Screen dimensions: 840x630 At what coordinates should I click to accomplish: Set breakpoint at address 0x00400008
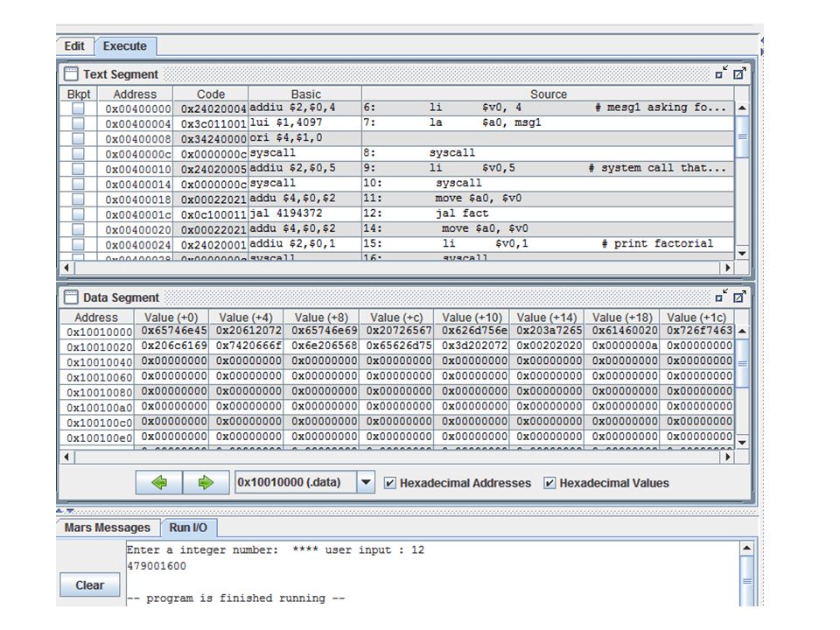click(78, 139)
